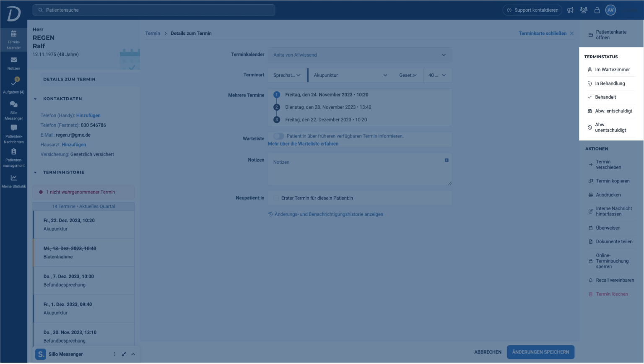This screenshot has height=364, width=644.
Task: Check Erster Termin für diese:n Patient:in
Action: coord(276,198)
